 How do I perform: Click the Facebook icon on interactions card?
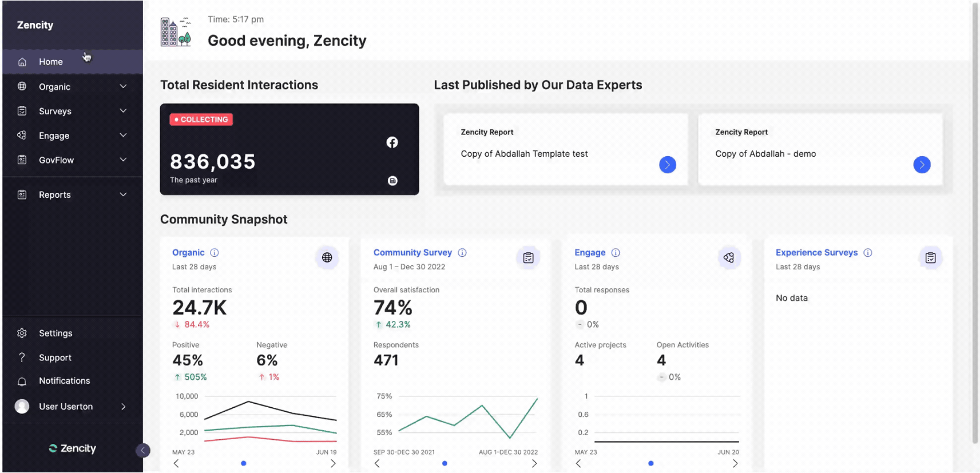(392, 142)
